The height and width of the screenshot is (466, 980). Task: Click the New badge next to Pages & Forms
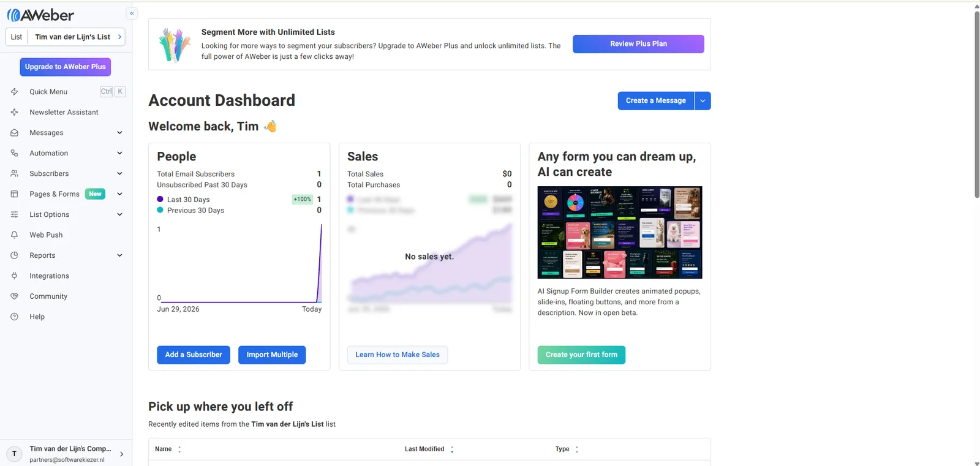tap(95, 194)
